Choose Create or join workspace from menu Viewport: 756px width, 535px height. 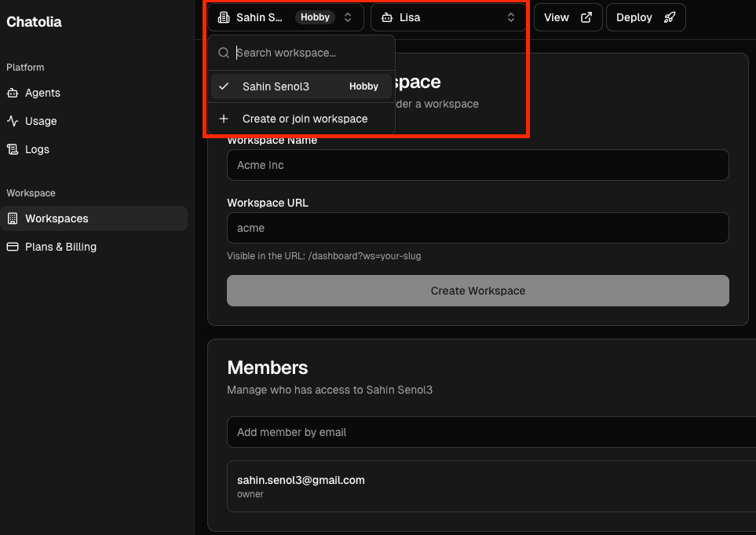click(305, 119)
